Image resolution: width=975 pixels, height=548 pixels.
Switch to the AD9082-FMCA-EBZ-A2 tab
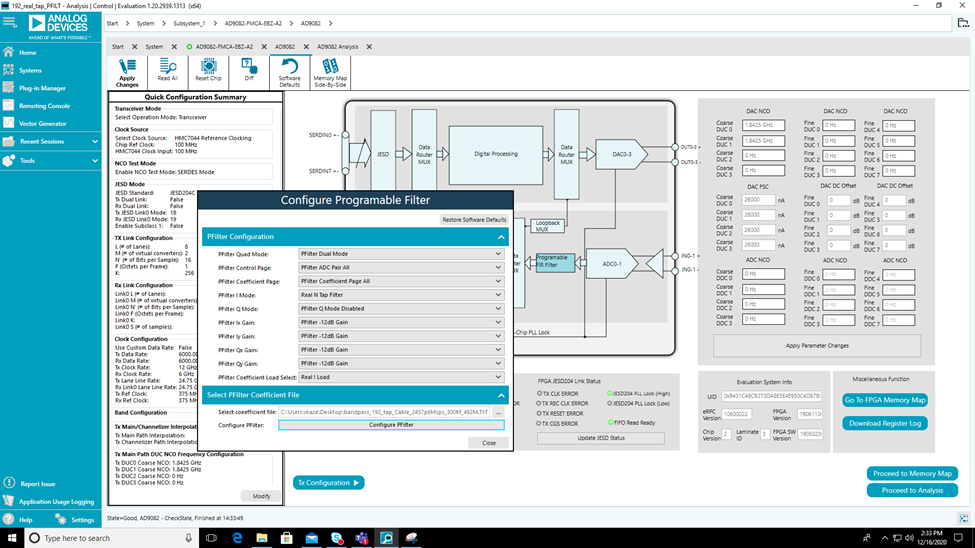pyautogui.click(x=224, y=47)
